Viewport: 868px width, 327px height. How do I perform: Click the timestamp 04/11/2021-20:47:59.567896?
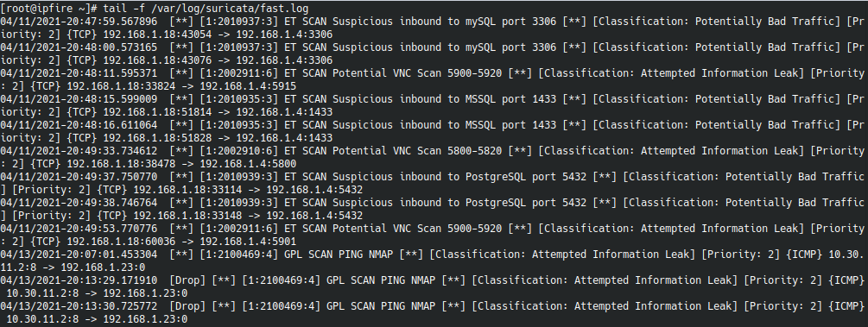click(79, 22)
